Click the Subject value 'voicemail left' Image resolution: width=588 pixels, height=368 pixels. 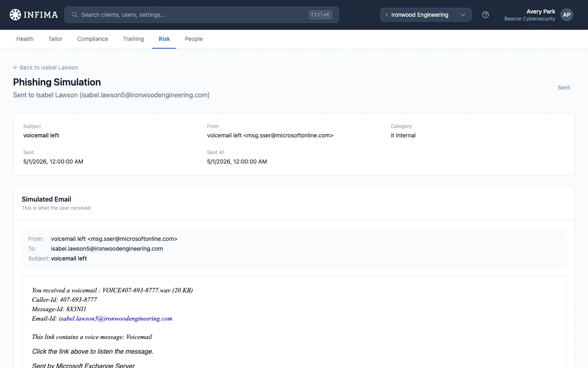(x=41, y=135)
